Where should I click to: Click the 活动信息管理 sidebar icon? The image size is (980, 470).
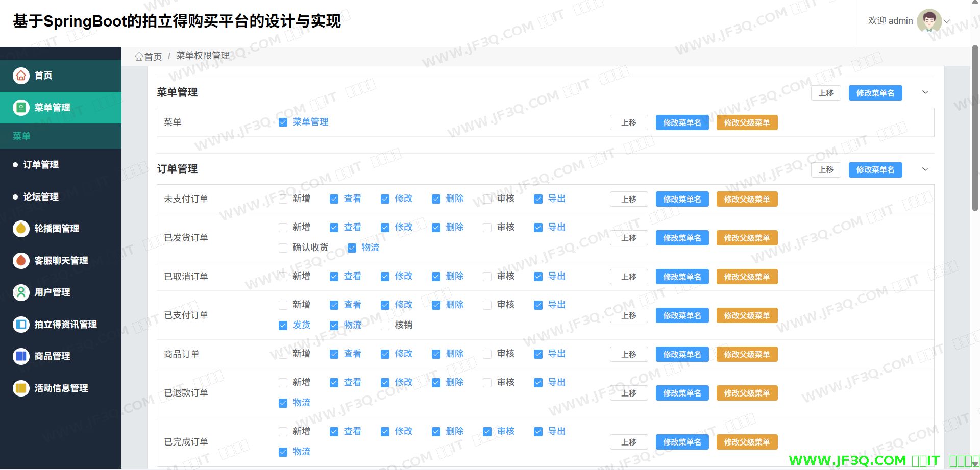[21, 388]
